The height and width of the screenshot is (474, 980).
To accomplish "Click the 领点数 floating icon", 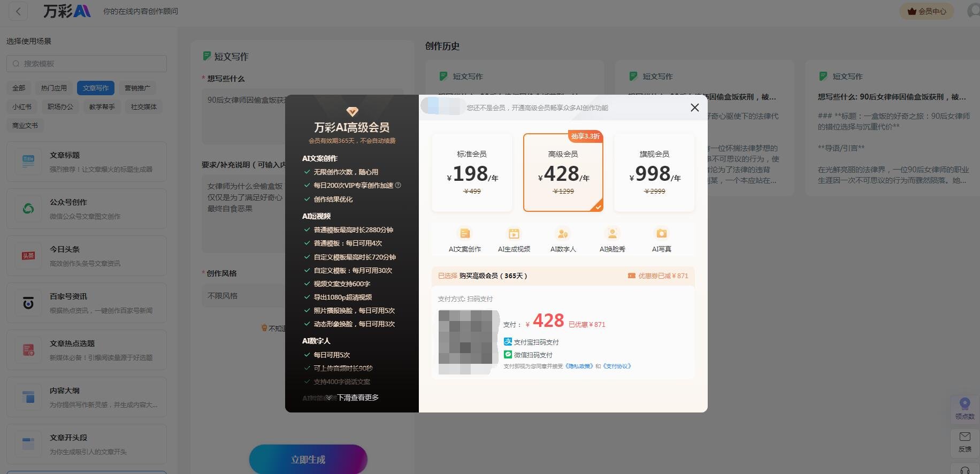I will (965, 404).
